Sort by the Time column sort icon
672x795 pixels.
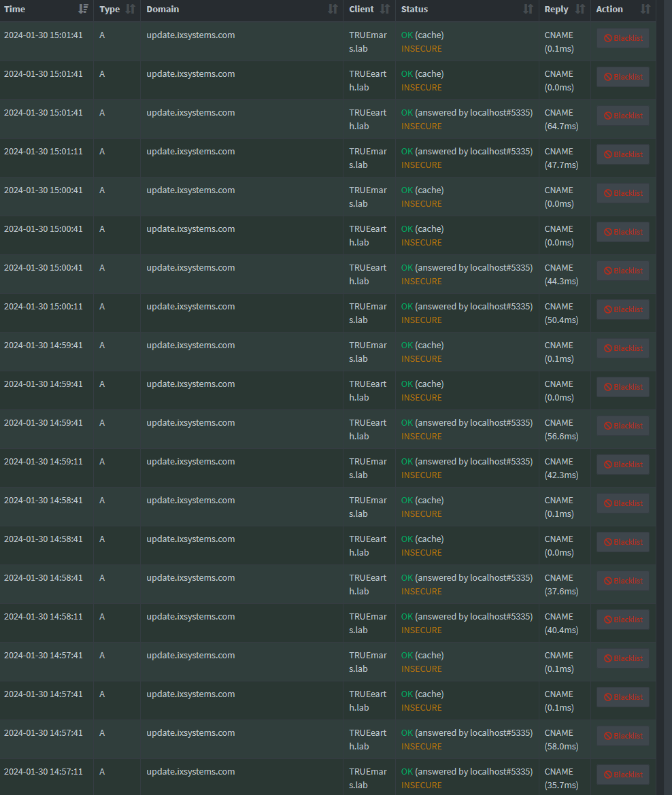click(84, 9)
